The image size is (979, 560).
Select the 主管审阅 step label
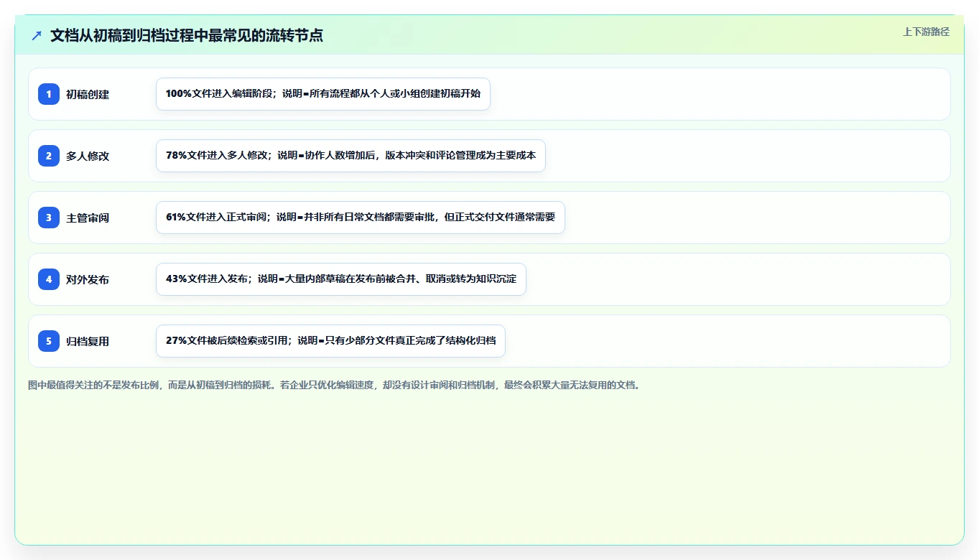click(88, 218)
